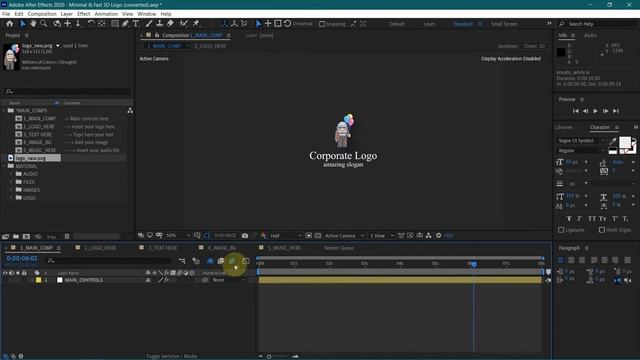
Task: Create new composition from Project panel footer
Action: (26, 236)
